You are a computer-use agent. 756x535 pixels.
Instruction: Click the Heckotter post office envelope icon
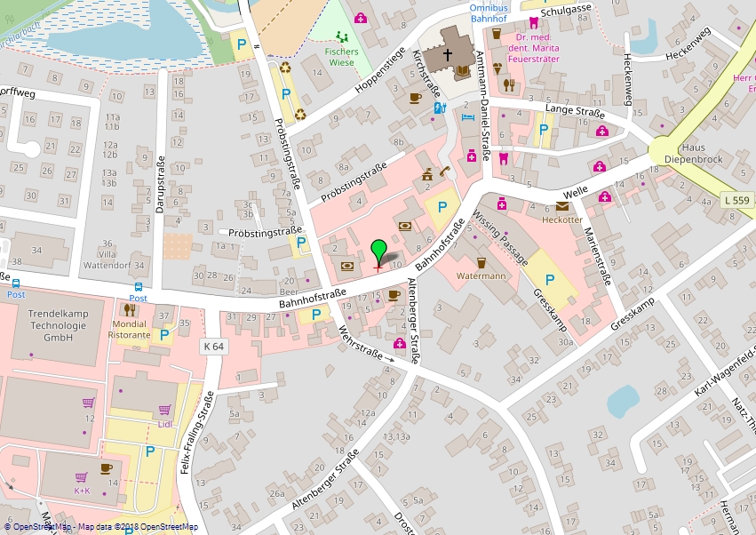(x=562, y=206)
